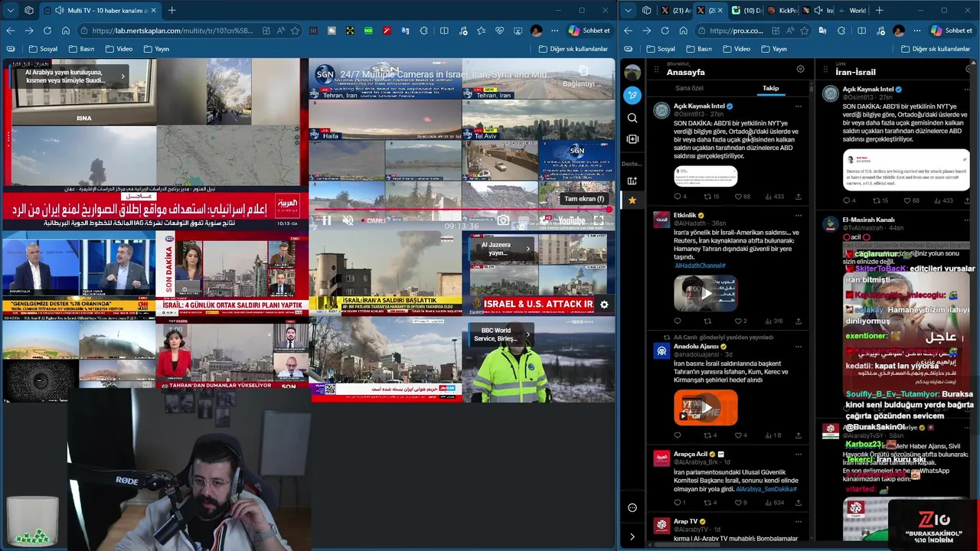The image size is (980, 551).
Task: Open tab actions dropdown in X Pro window
Action: pos(629,11)
